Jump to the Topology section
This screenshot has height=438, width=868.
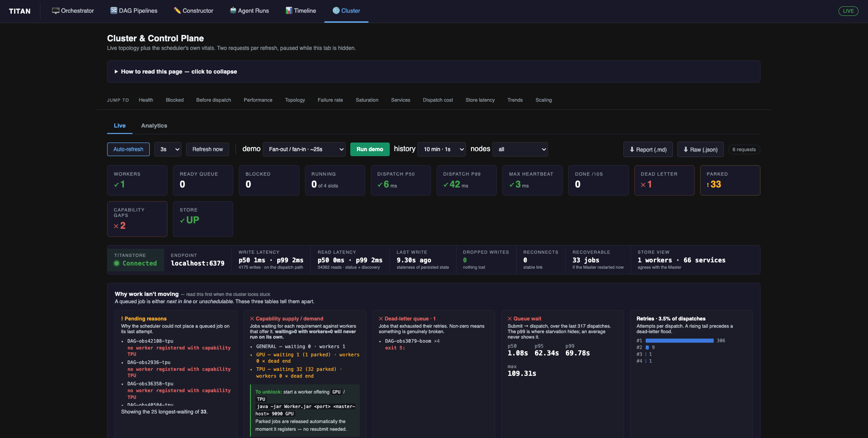tap(295, 100)
